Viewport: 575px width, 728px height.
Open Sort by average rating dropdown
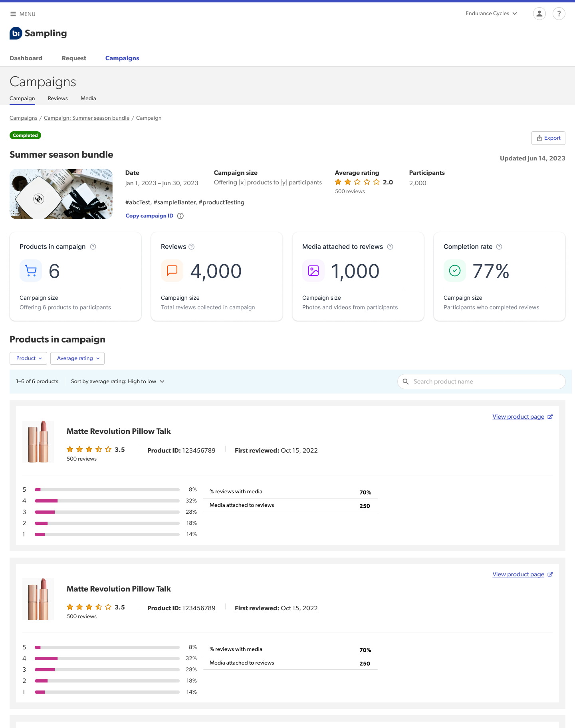point(118,382)
